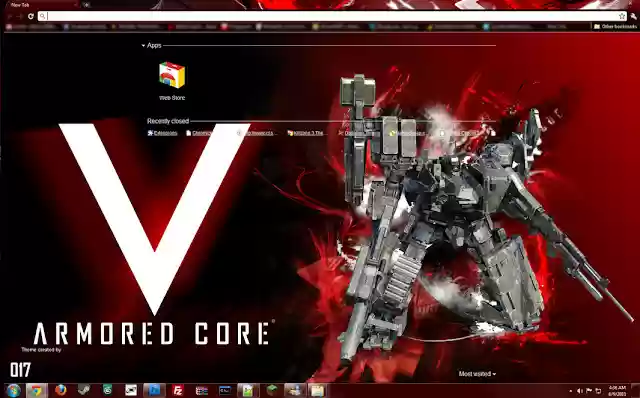Open first recently closed link 'Categories'

click(x=162, y=133)
